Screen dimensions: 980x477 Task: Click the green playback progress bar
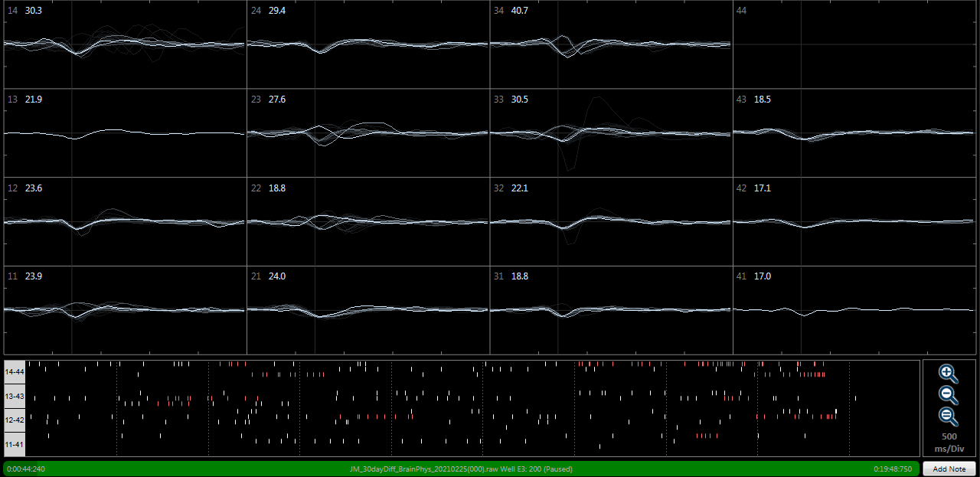point(230,469)
